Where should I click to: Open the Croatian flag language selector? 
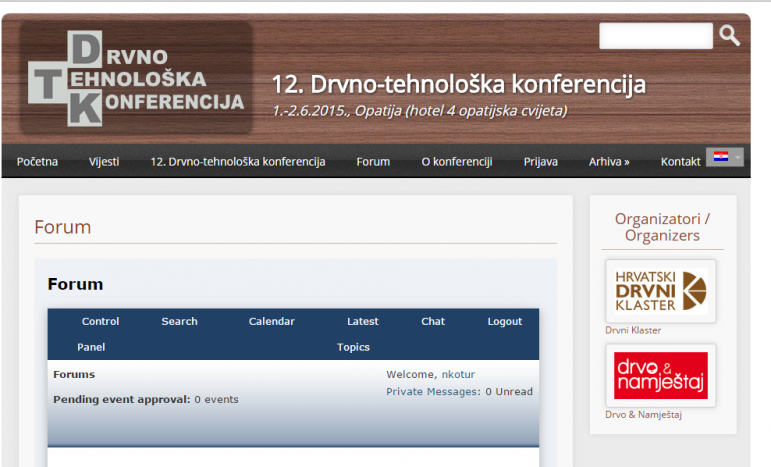coord(725,157)
